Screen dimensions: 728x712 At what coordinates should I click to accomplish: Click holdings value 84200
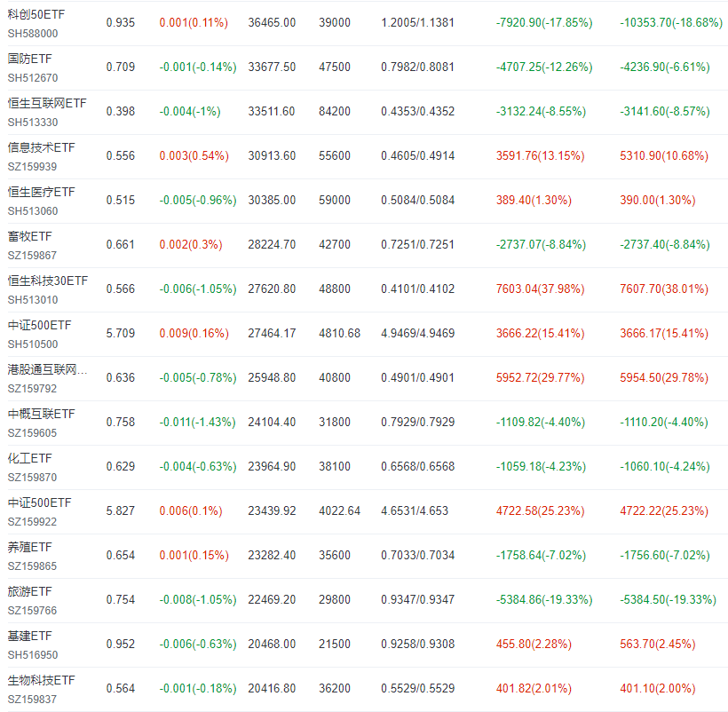tap(335, 111)
